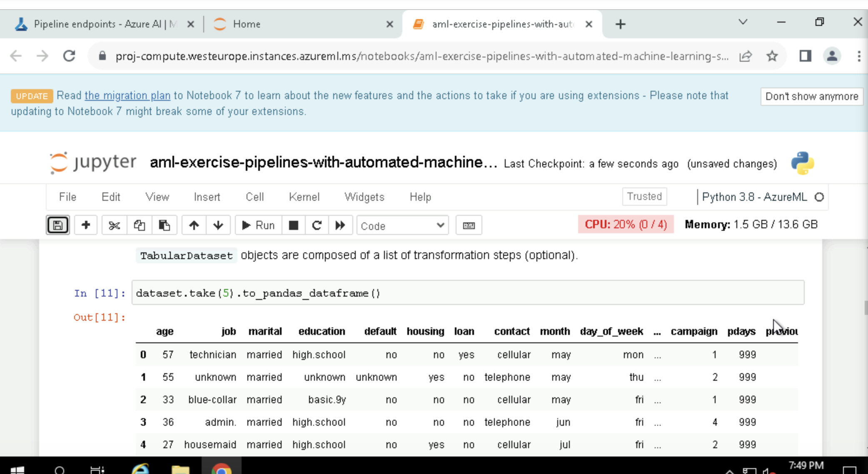Click the CPU usage indicator
This screenshot has height=474, width=868.
click(626, 225)
